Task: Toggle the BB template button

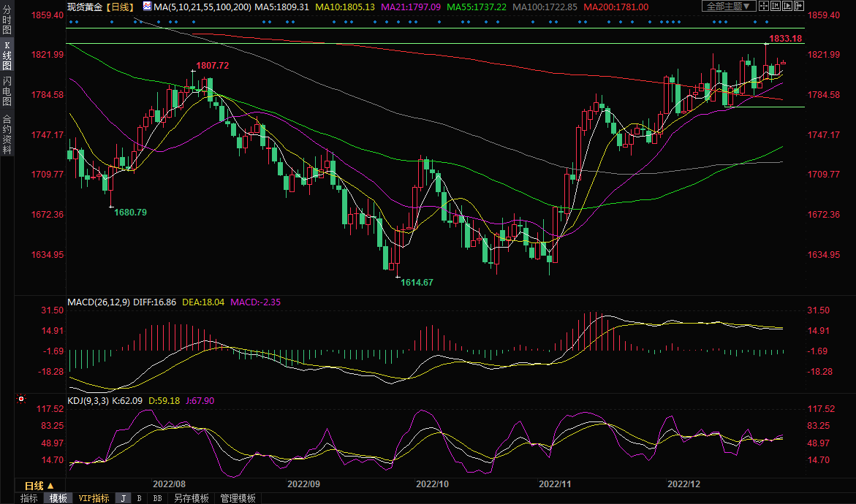Action: (x=157, y=498)
